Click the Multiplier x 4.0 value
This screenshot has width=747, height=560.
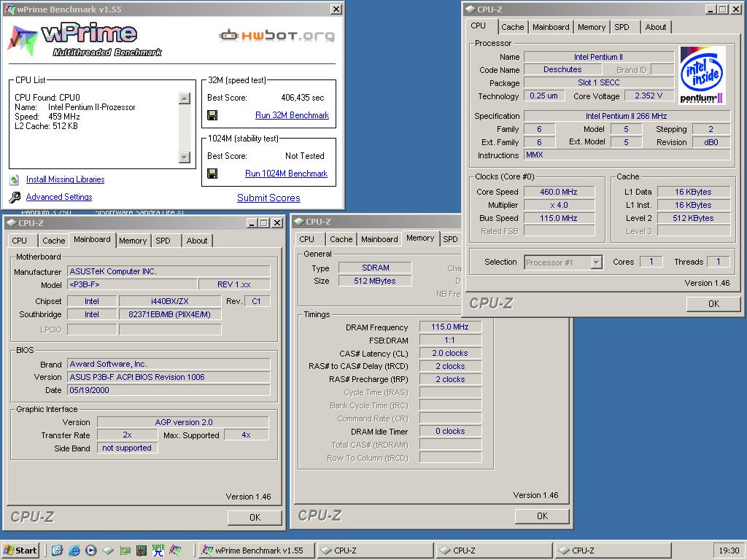click(559, 205)
